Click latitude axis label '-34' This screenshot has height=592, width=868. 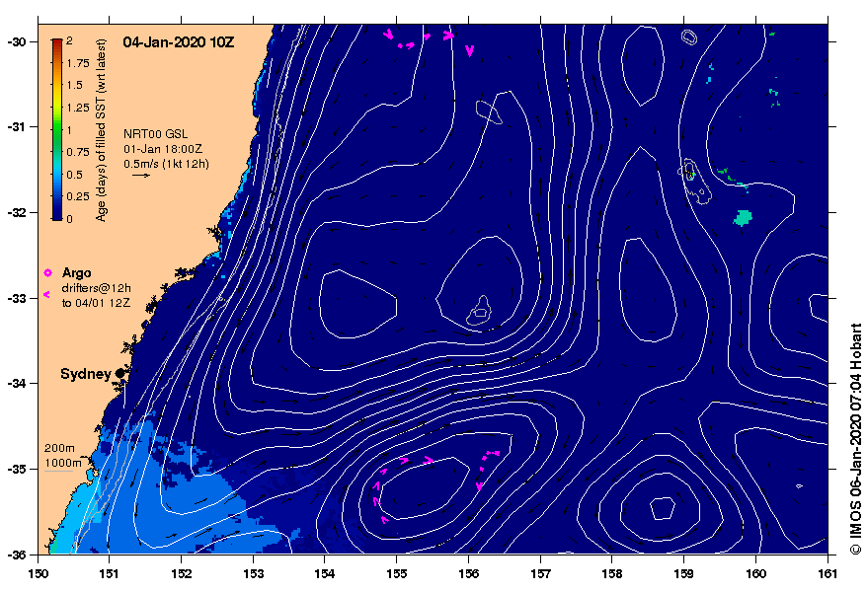point(16,384)
